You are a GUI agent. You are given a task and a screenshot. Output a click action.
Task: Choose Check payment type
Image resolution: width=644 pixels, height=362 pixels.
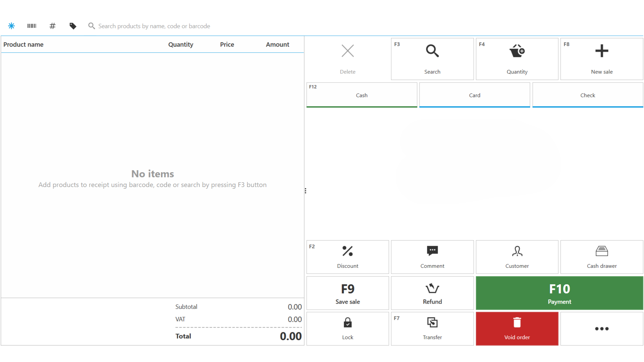point(587,95)
